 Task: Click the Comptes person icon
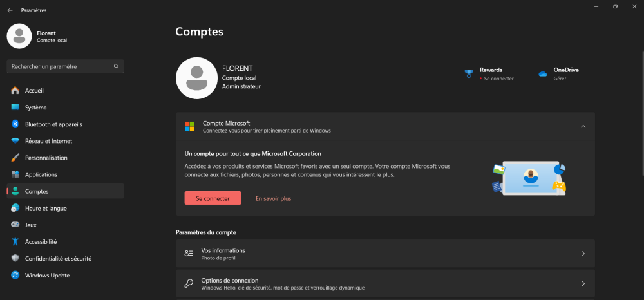point(15,191)
